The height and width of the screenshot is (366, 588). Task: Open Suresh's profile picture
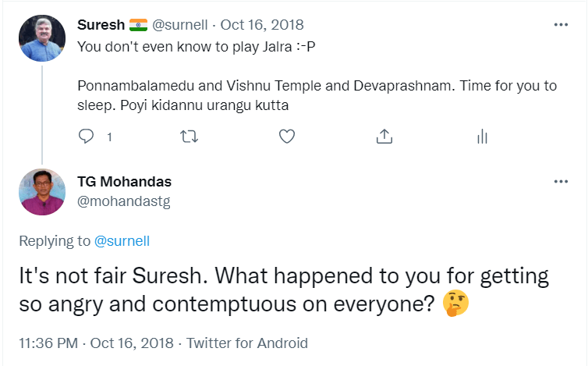click(42, 39)
